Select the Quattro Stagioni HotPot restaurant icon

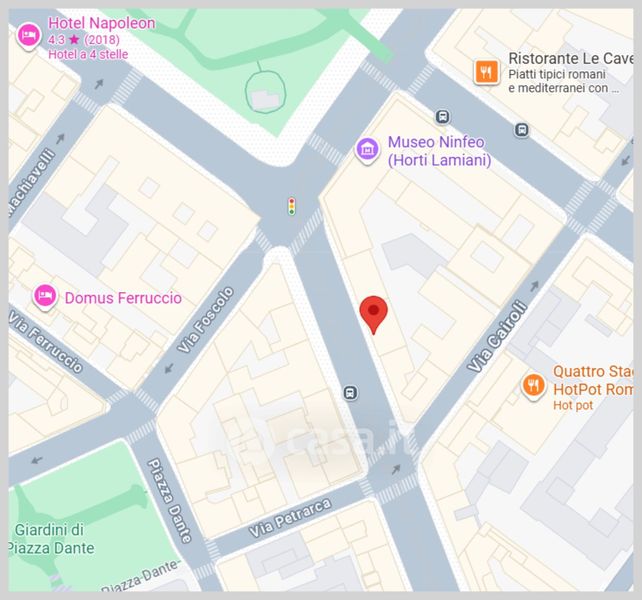point(533,387)
